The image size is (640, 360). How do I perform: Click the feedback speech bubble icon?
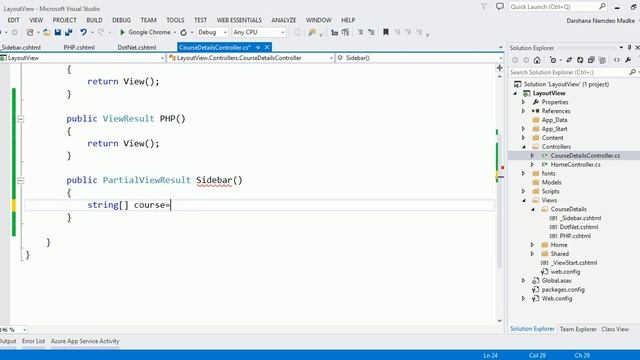pos(500,7)
